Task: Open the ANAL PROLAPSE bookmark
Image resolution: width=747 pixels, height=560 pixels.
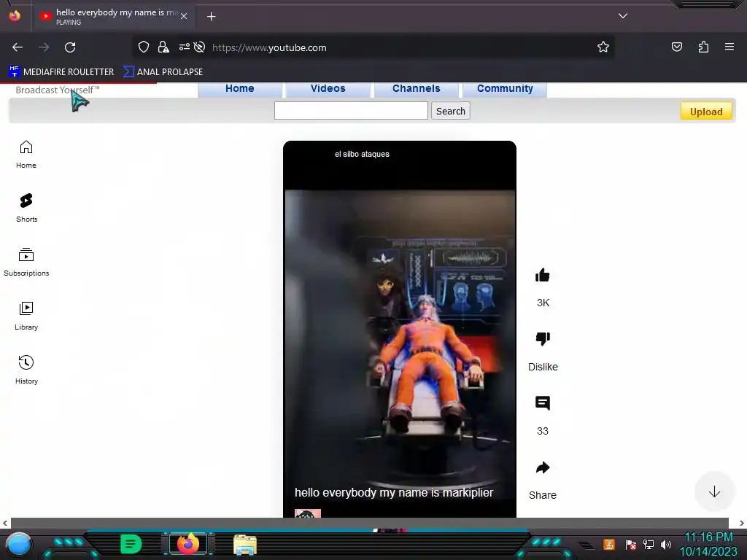Action: pyautogui.click(x=163, y=72)
